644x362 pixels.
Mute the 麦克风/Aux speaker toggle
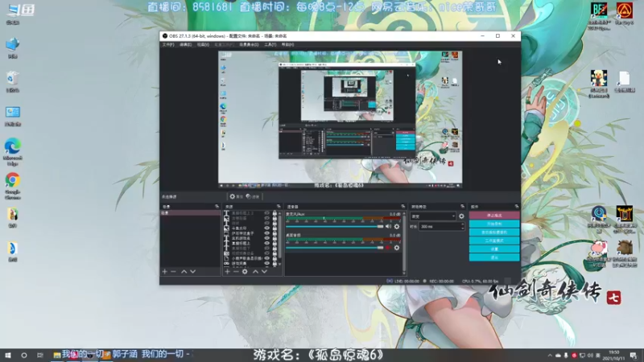[388, 227]
